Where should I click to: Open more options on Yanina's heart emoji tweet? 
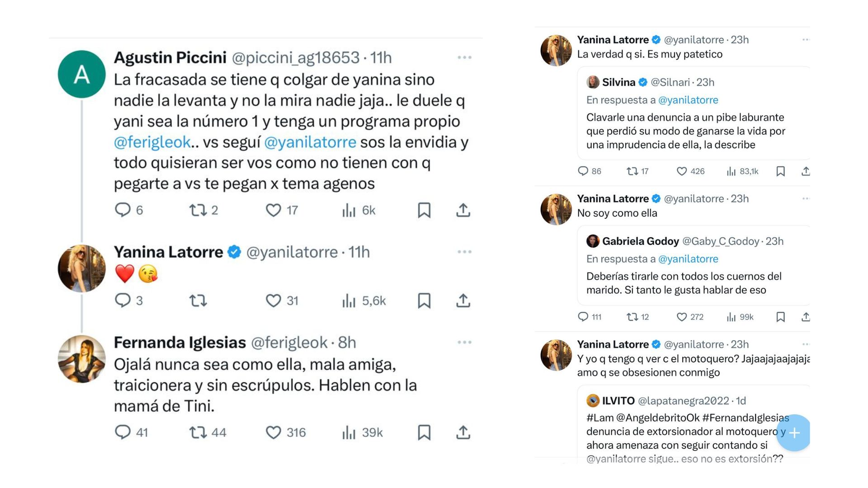click(464, 252)
